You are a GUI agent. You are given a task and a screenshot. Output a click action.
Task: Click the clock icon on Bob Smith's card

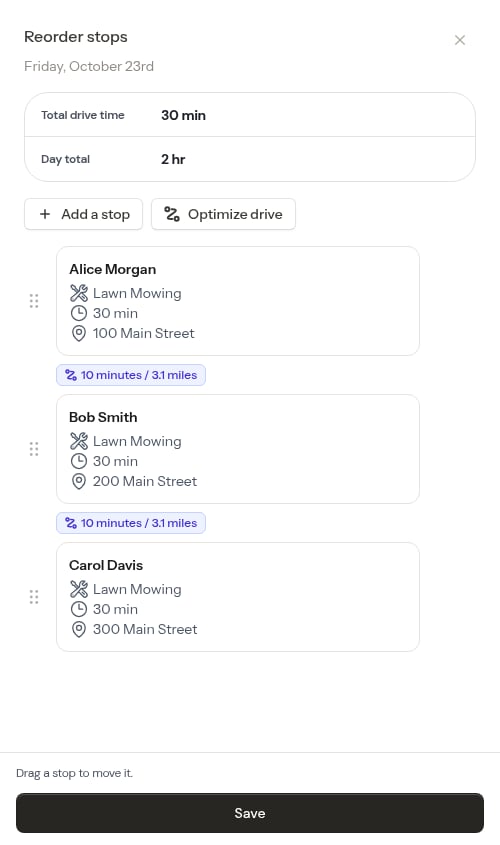coord(79,461)
